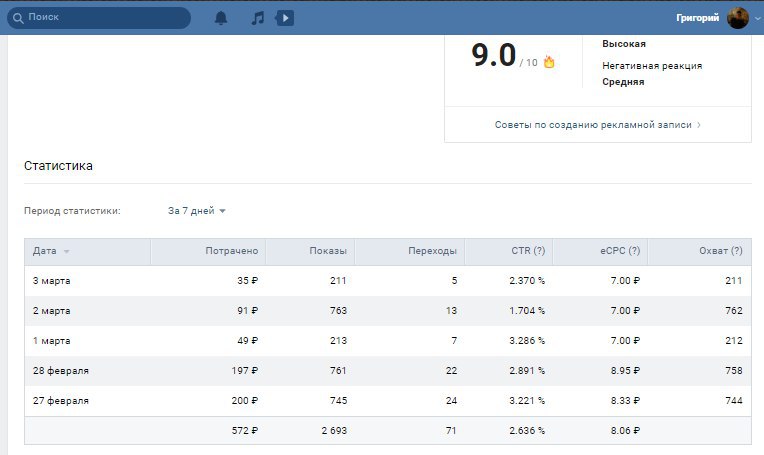The height and width of the screenshot is (455, 764).
Task: Click the Негативная реакция label
Action: (x=652, y=66)
